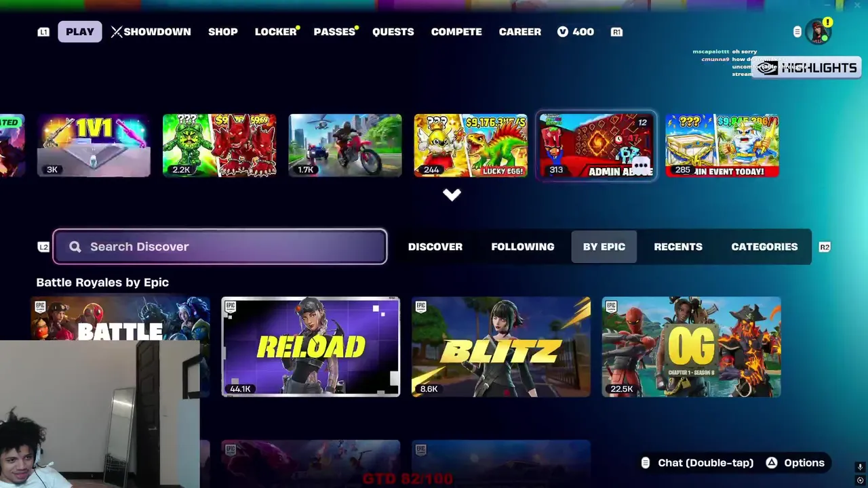
Task: Open the ADMIN EVENT TODAY tile
Action: click(722, 145)
